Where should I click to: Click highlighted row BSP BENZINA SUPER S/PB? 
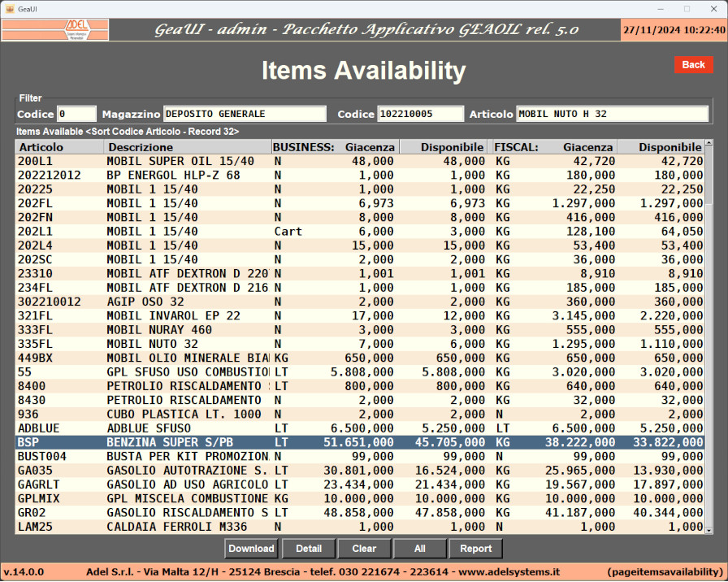pyautogui.click(x=360, y=442)
